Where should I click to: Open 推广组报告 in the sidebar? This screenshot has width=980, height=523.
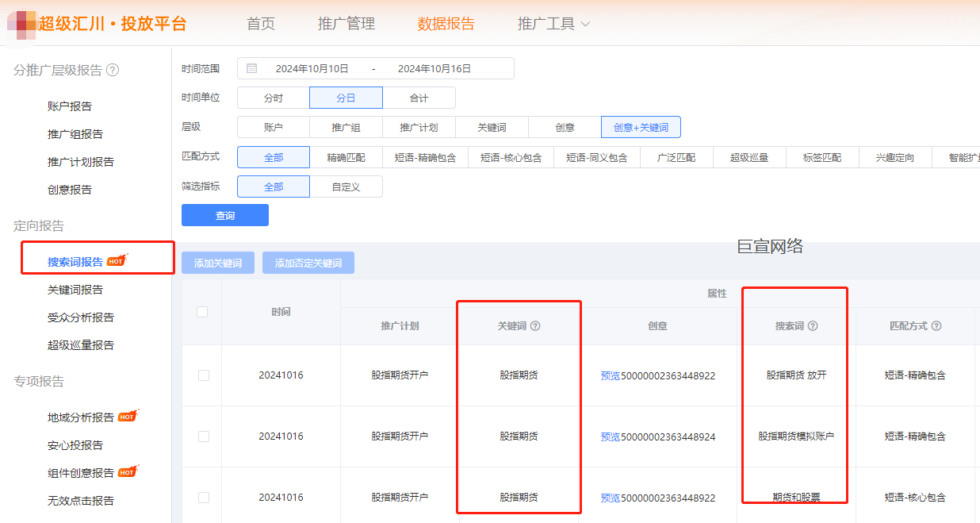(x=75, y=134)
